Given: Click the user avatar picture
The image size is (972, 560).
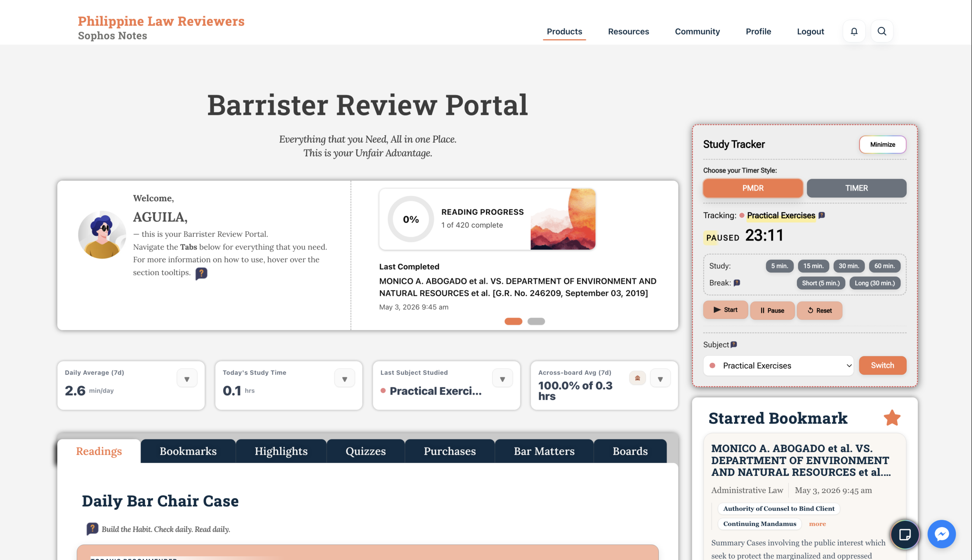Looking at the screenshot, I should pos(102,234).
